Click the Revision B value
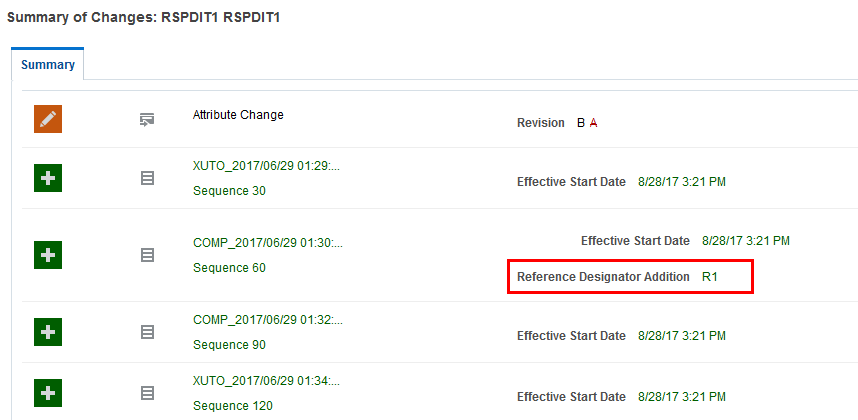The width and height of the screenshot is (858, 420). point(581,123)
